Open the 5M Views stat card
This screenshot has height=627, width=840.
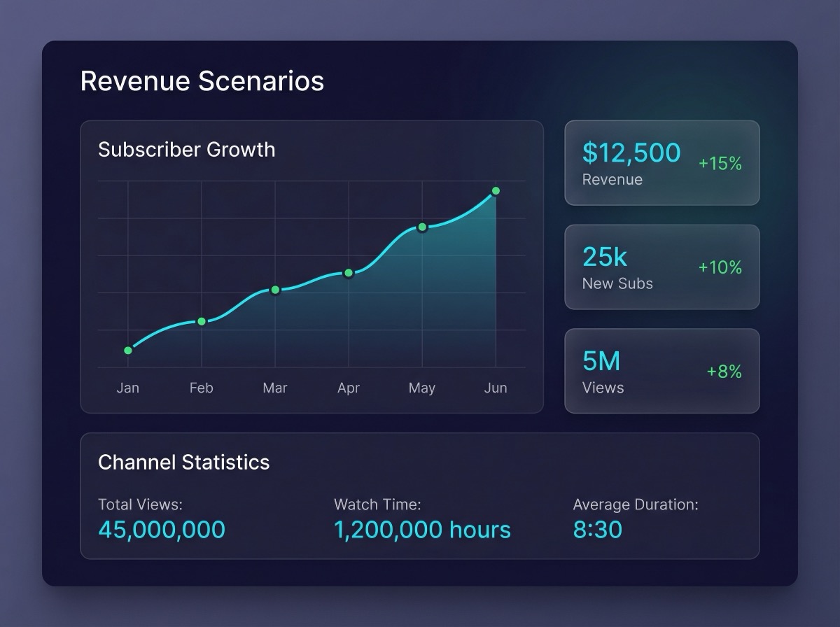click(x=661, y=370)
